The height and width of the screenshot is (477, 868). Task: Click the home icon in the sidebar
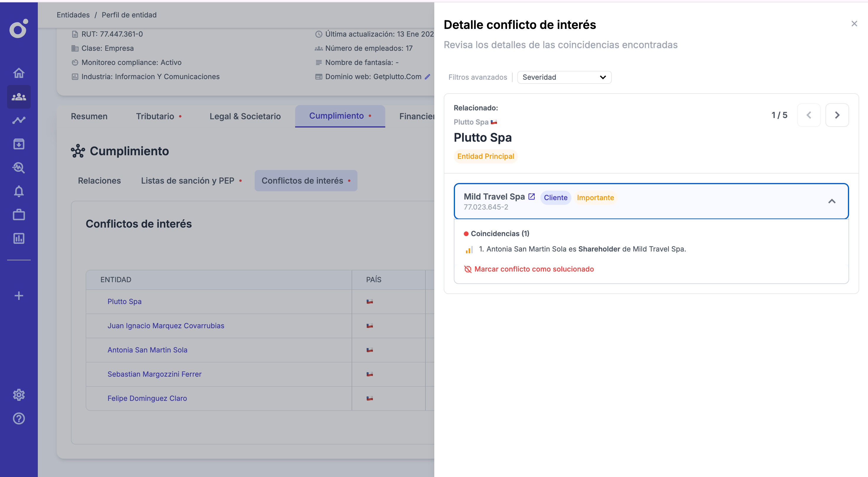click(x=19, y=73)
